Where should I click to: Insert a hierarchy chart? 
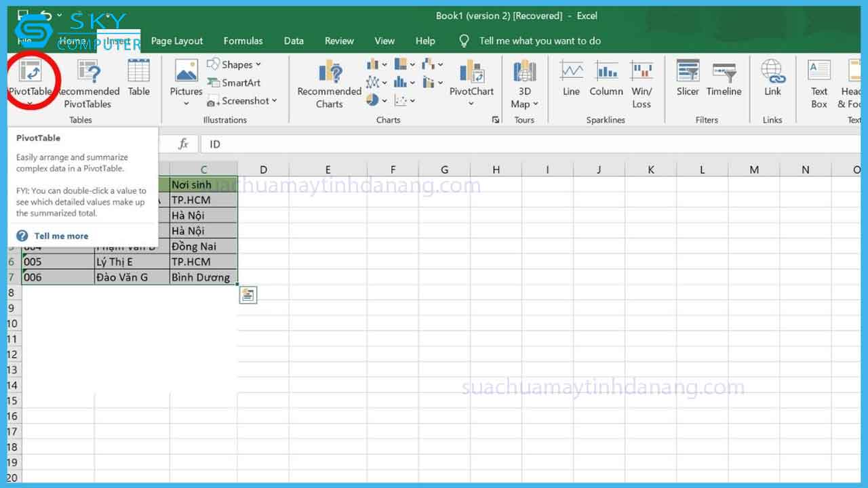404,64
